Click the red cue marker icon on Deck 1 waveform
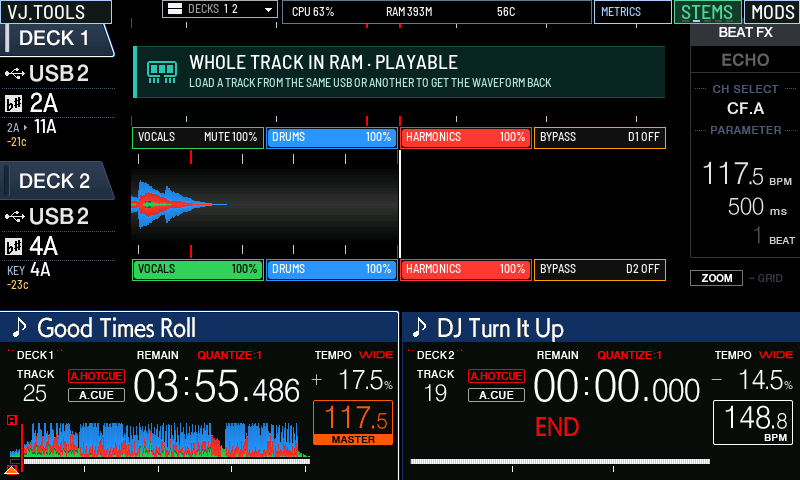This screenshot has height=480, width=800. [x=12, y=420]
